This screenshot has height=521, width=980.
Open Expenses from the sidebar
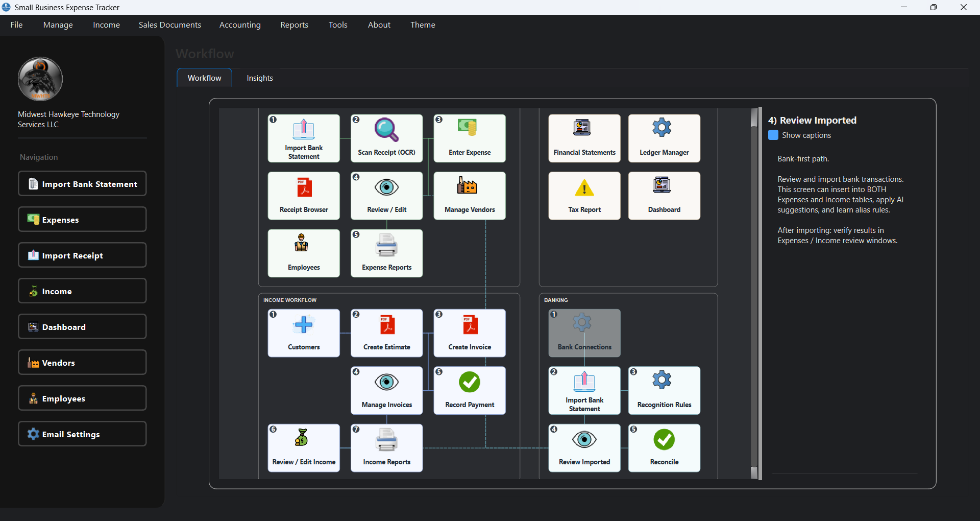click(x=82, y=219)
